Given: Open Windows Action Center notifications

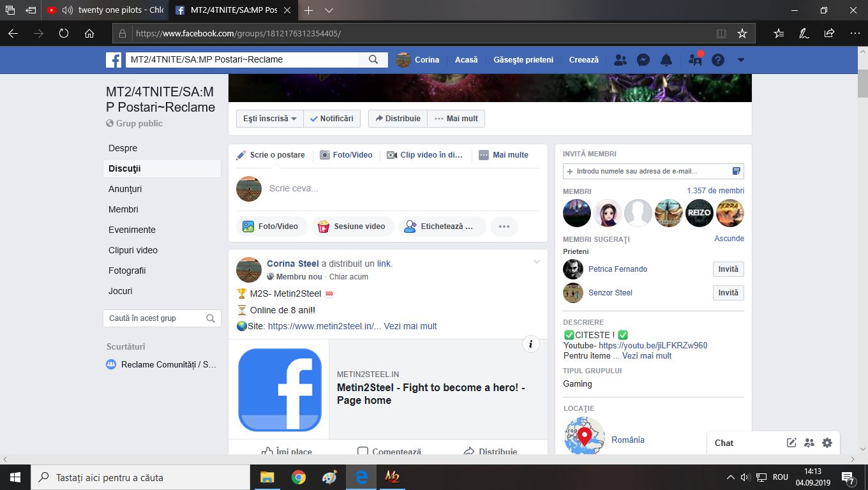Looking at the screenshot, I should (848, 477).
